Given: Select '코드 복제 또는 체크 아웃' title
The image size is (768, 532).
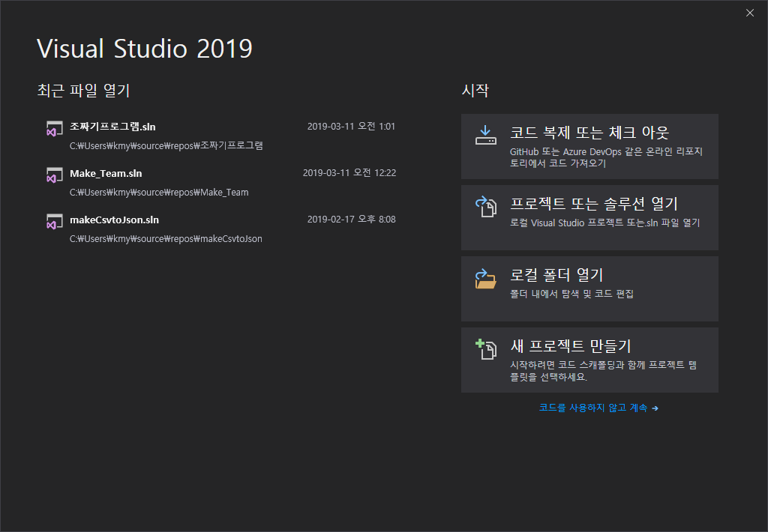Looking at the screenshot, I should tap(589, 132).
